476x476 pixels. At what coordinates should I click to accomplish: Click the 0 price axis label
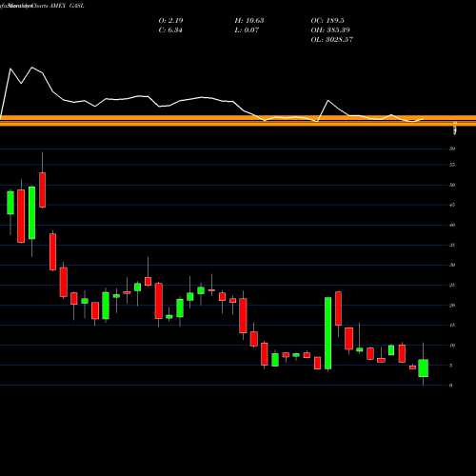point(451,386)
